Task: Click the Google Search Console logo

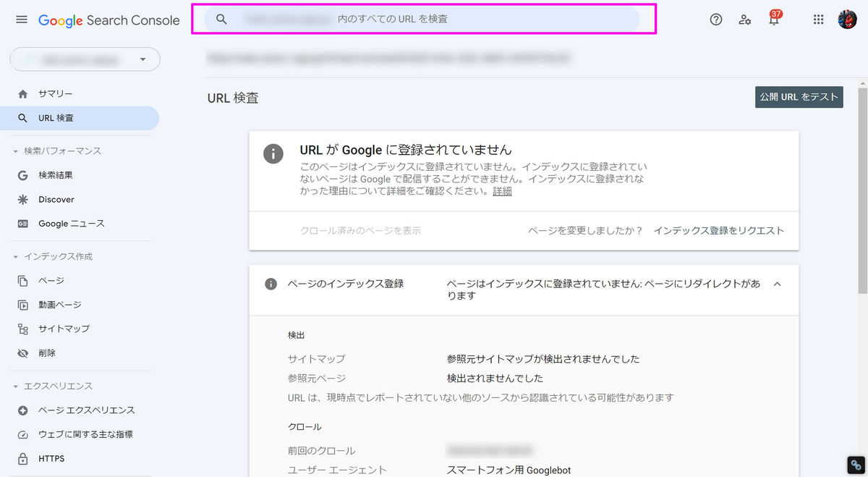Action: pos(109,20)
